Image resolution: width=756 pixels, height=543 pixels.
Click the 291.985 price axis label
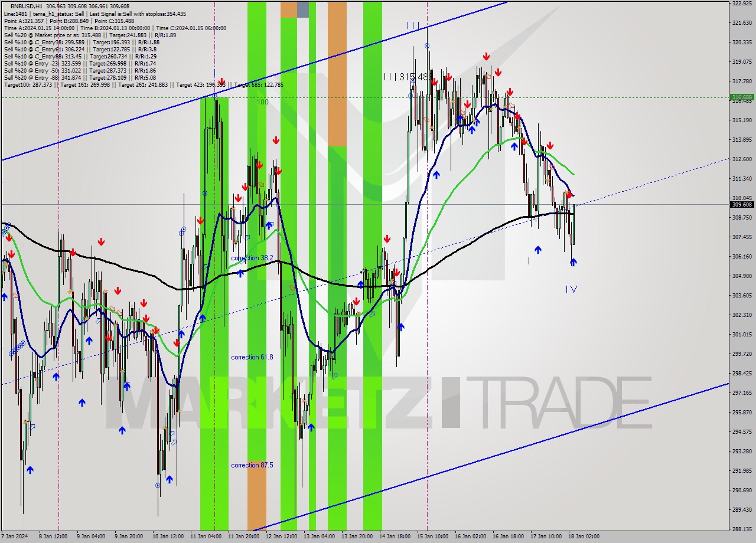(x=742, y=470)
